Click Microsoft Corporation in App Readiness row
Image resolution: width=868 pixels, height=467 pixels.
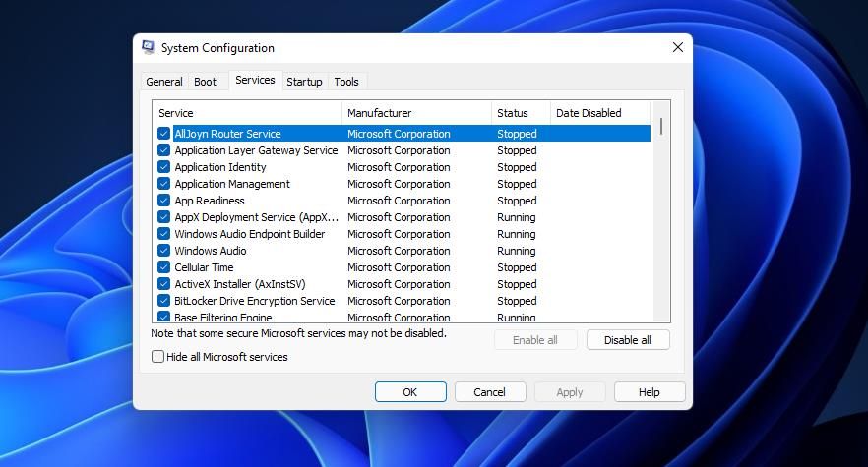click(400, 201)
